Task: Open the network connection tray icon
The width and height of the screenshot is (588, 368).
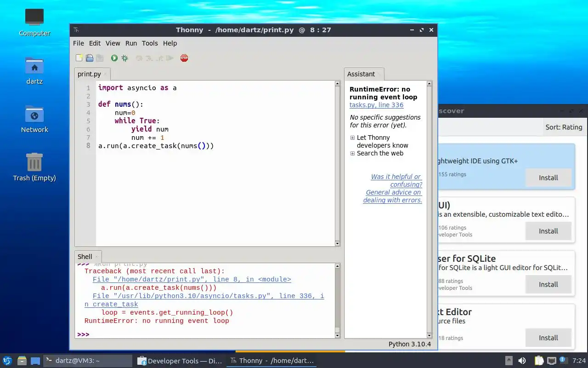Action: [551, 361]
